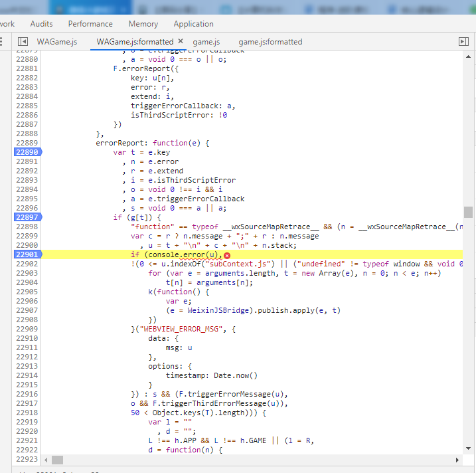The width and height of the screenshot is (476, 473).
Task: Switch to the Application panel
Action: (x=193, y=24)
